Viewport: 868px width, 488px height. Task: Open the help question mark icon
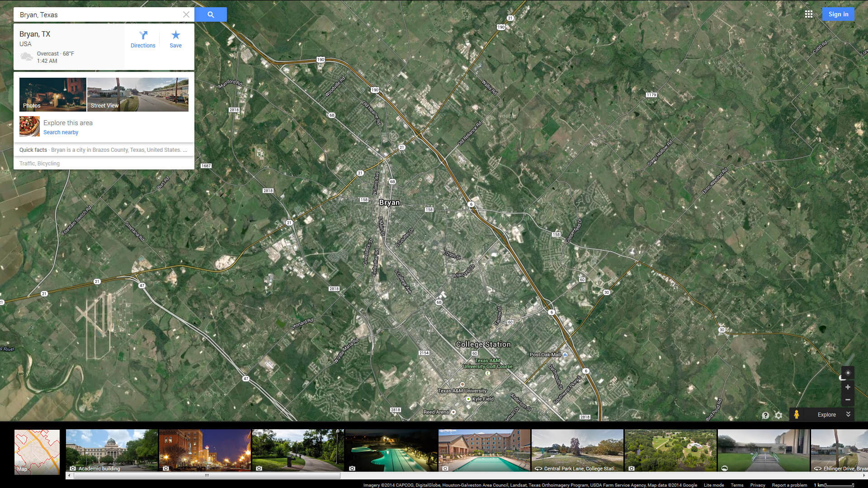point(765,415)
